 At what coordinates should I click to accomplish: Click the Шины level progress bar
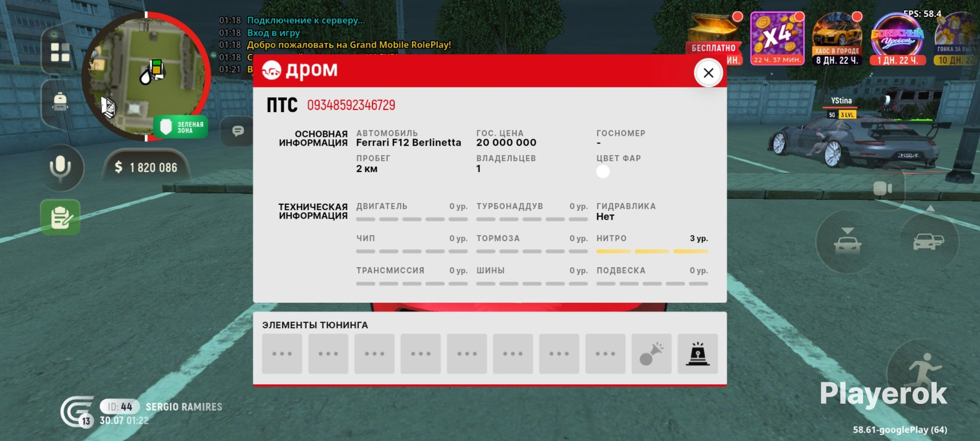click(532, 284)
